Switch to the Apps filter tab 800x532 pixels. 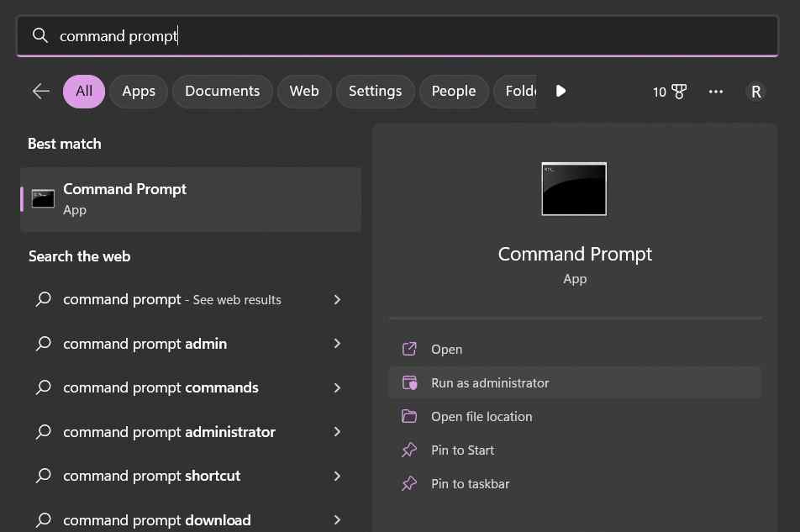[x=139, y=92]
